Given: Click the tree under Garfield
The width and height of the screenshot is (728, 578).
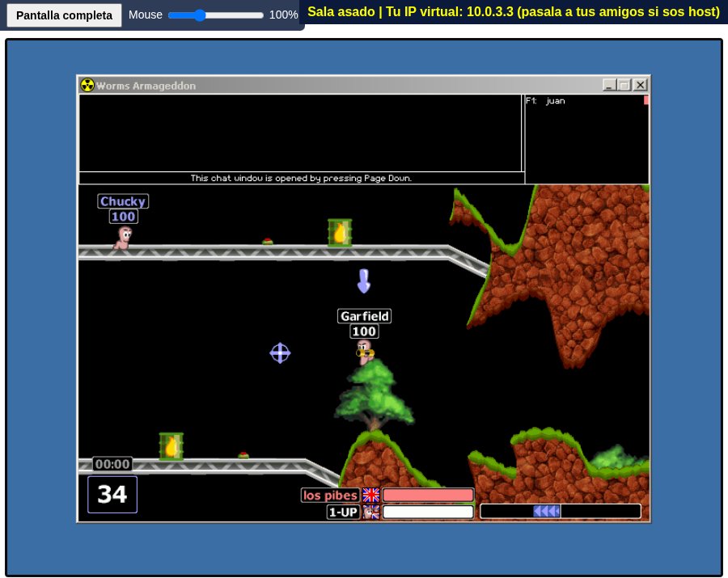Looking at the screenshot, I should tap(375, 395).
